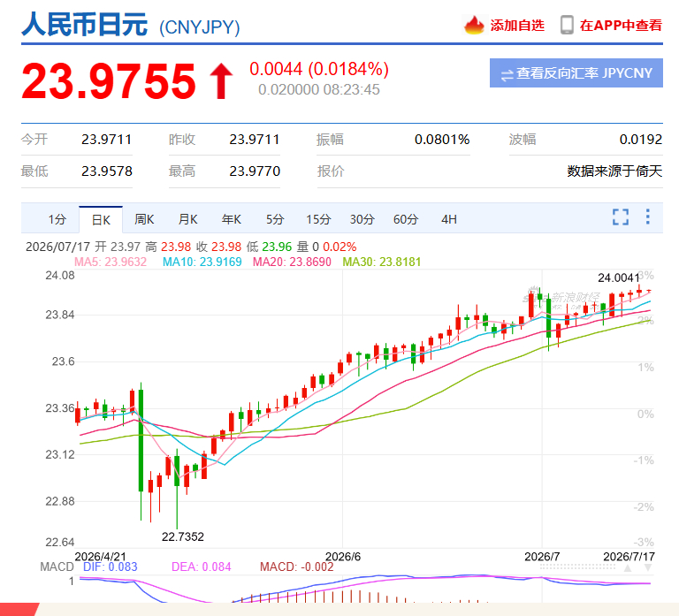The image size is (679, 616).
Task: Click the MA5: 23.9632 legend
Action: click(x=111, y=262)
